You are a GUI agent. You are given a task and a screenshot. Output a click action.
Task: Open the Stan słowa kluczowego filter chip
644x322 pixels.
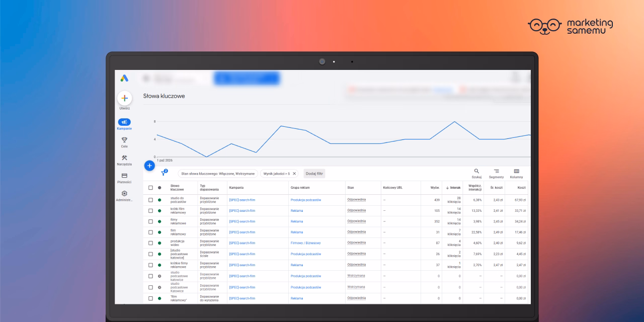218,174
